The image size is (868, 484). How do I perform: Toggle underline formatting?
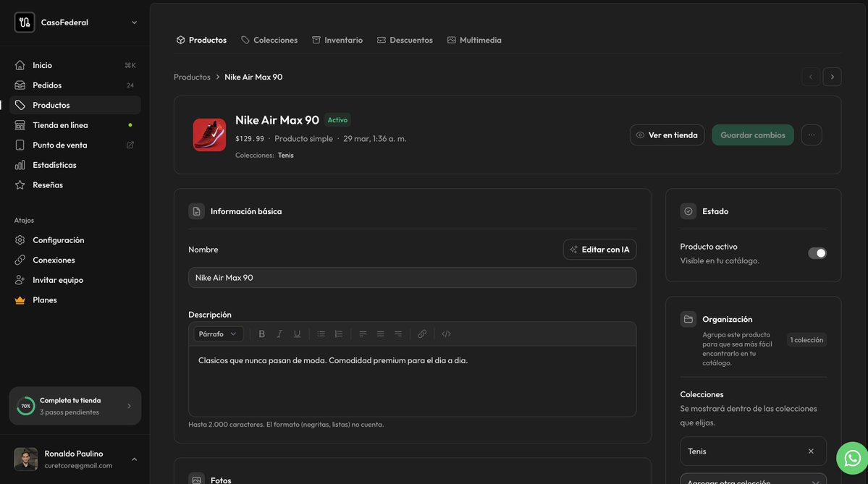(x=298, y=334)
